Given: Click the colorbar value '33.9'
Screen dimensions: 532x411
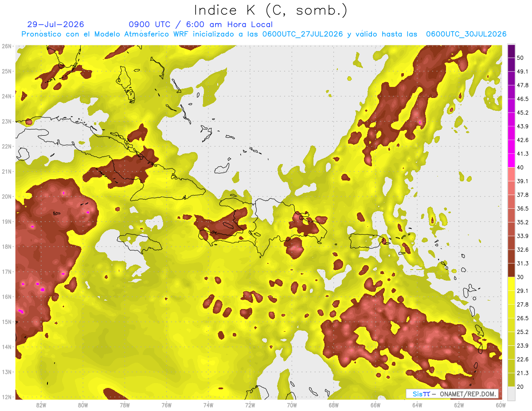Looking at the screenshot, I should point(522,236).
